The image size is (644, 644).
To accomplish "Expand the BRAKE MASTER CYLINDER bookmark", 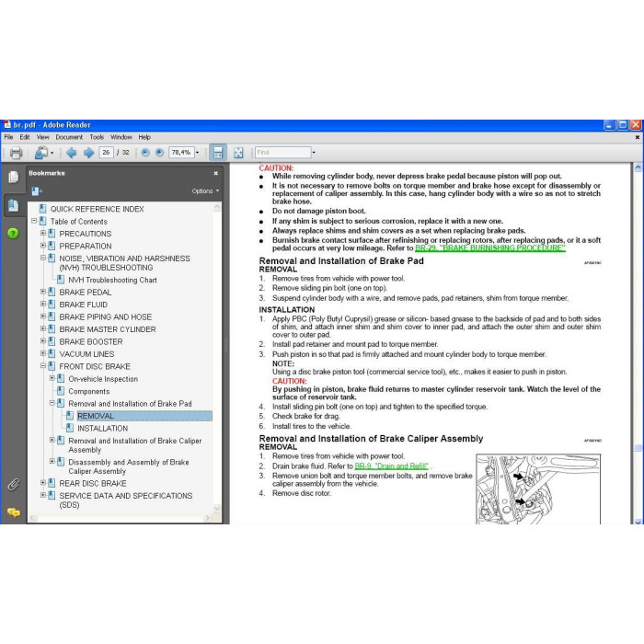I will [x=43, y=328].
